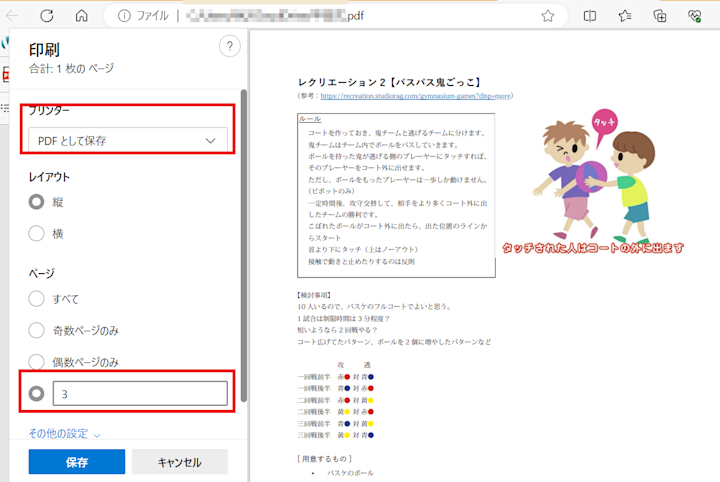Click the back arrow icon
Viewport: 720px width, 482px height.
point(12,16)
